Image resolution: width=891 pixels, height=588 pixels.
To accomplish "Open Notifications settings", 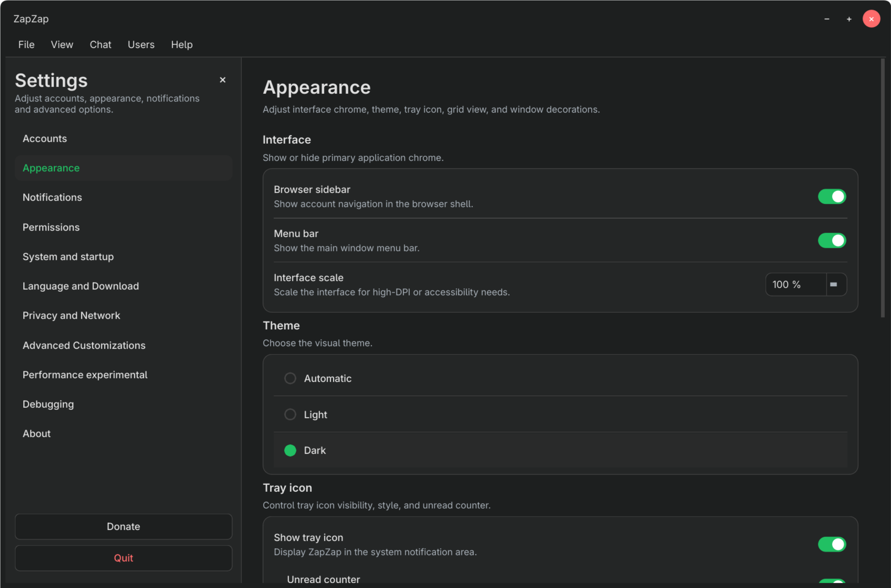I will coord(123,198).
